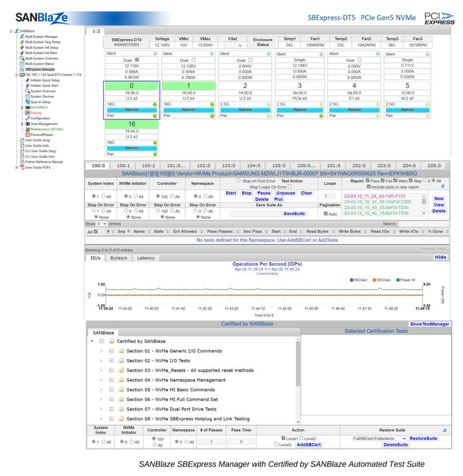This screenshot has width=463, height=476.
Task: Expand Section 03 NVMe_Resets in the tree
Action: pyautogui.click(x=101, y=370)
